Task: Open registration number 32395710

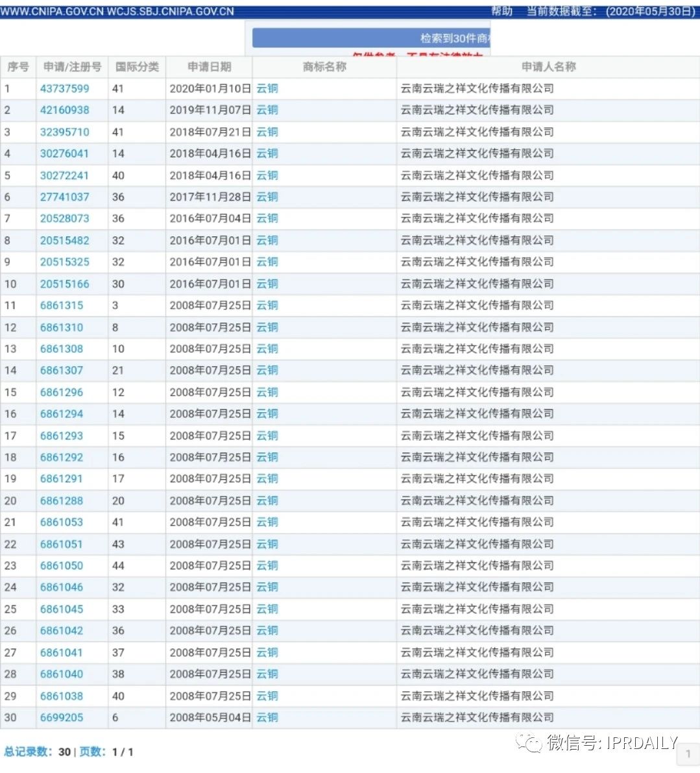Action: click(x=64, y=132)
